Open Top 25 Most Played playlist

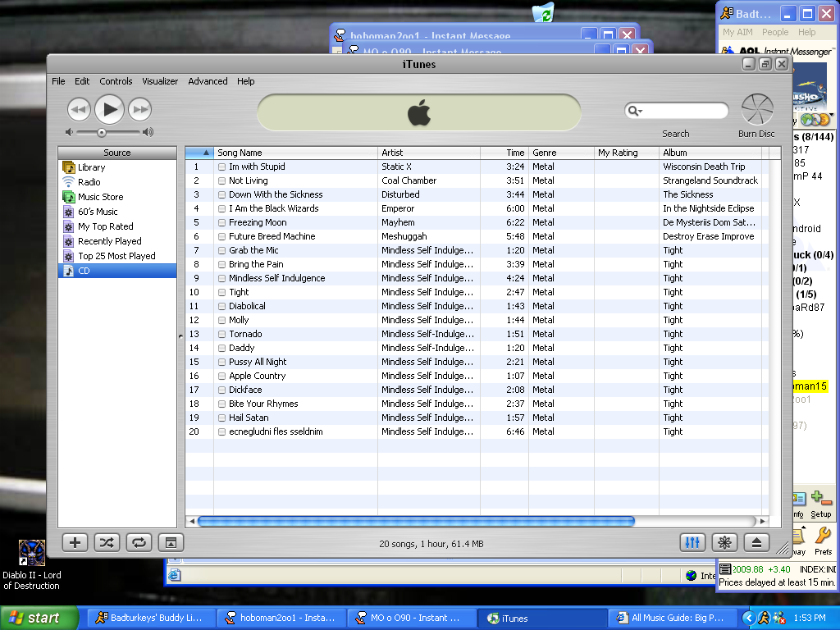coord(117,256)
